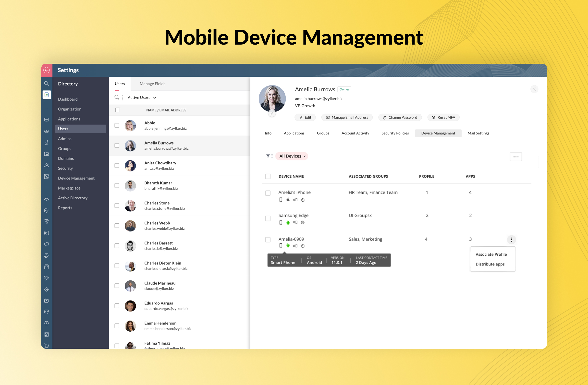Image resolution: width=588 pixels, height=385 pixels.
Task: Click the lightning bolt icon in rail
Action: tap(47, 323)
